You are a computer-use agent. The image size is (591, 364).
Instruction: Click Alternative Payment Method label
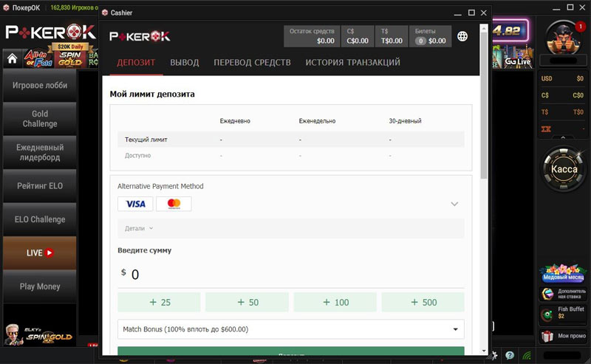[x=160, y=186]
